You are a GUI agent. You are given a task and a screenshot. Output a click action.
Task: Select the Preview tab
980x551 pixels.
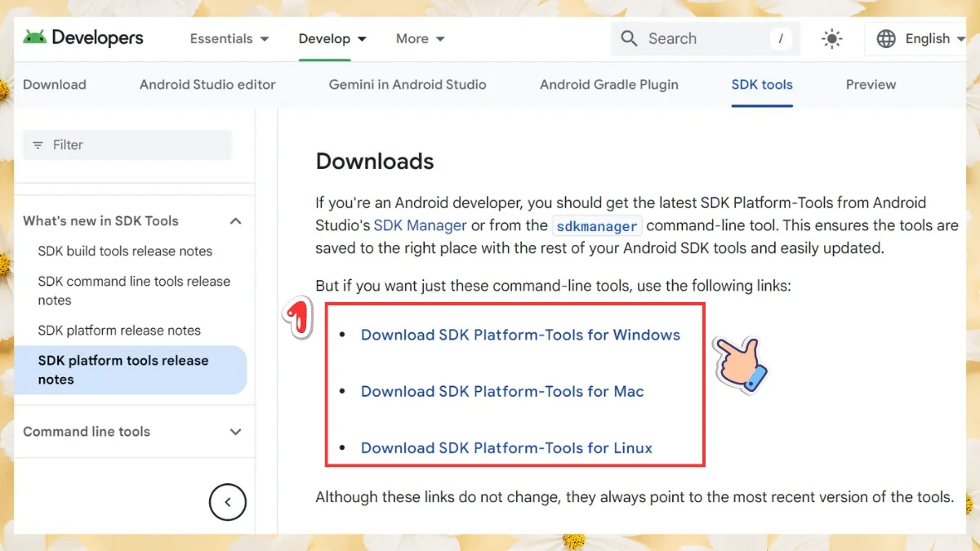point(871,84)
